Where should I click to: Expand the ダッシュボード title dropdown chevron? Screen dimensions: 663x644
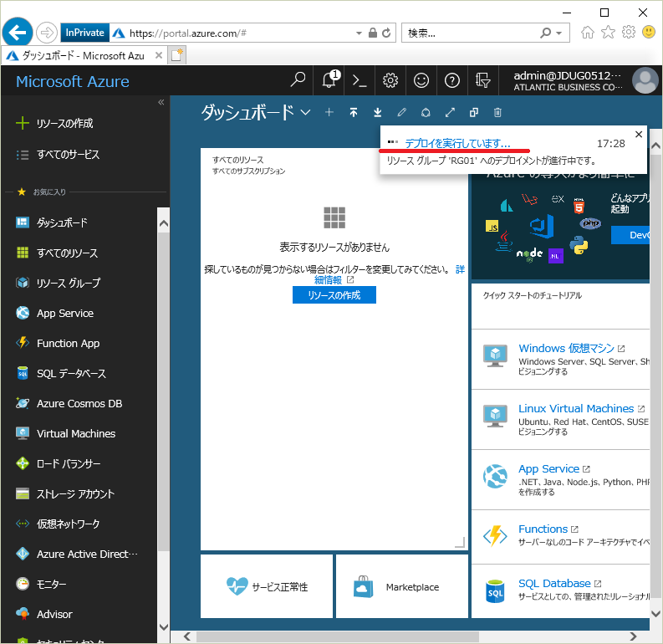click(x=305, y=112)
